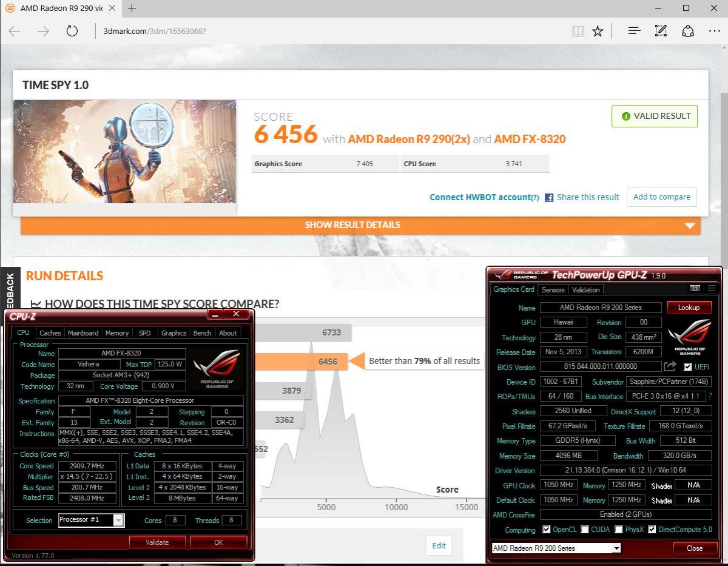This screenshot has width=728, height=566.
Task: Switch to CPU-Z Caches tab
Action: tap(50, 333)
